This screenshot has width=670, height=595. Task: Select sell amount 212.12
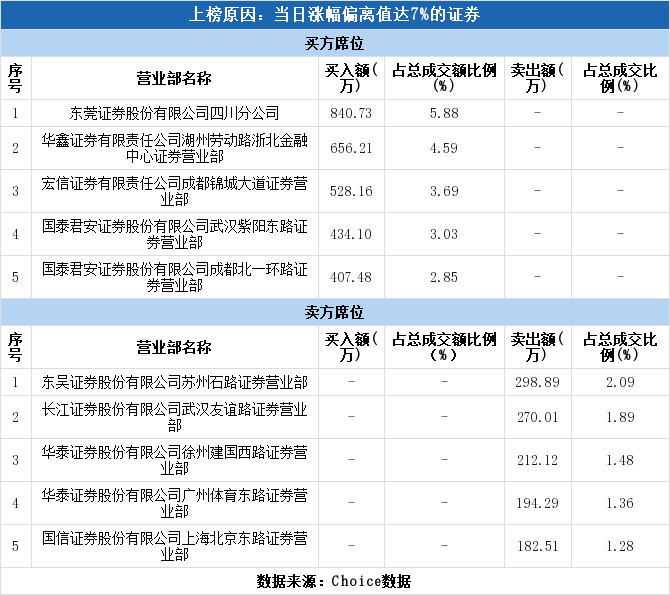[x=538, y=460]
